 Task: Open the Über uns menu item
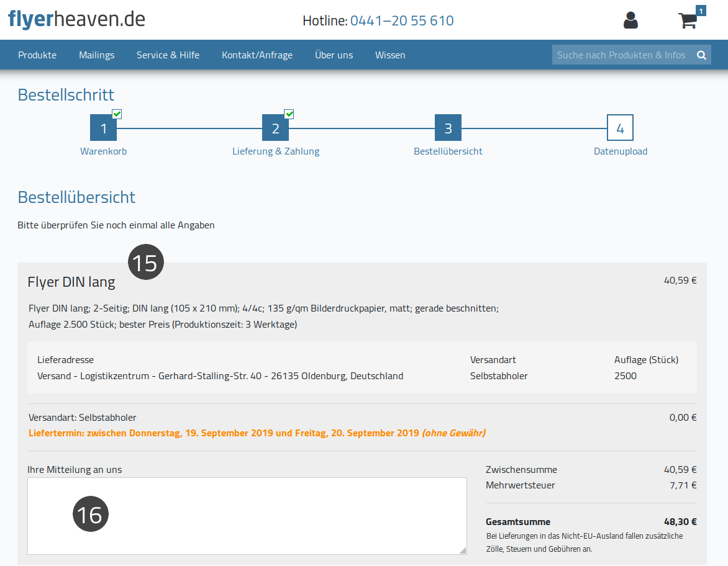[334, 55]
